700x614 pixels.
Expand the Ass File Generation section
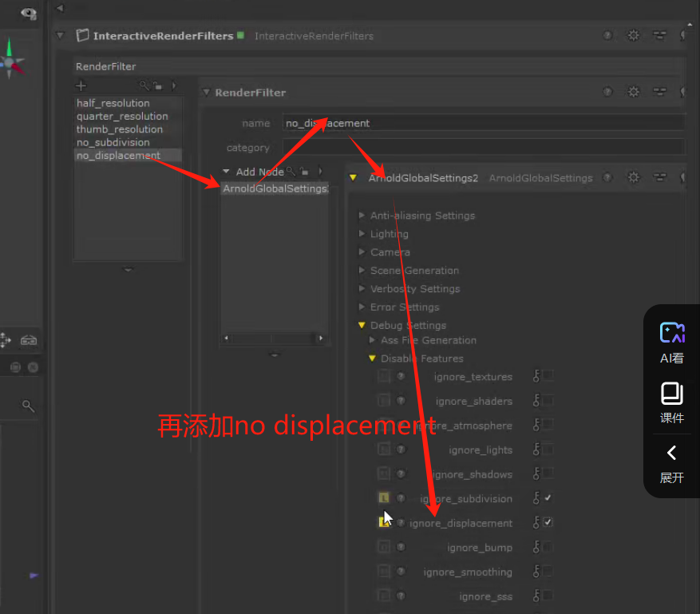click(372, 340)
